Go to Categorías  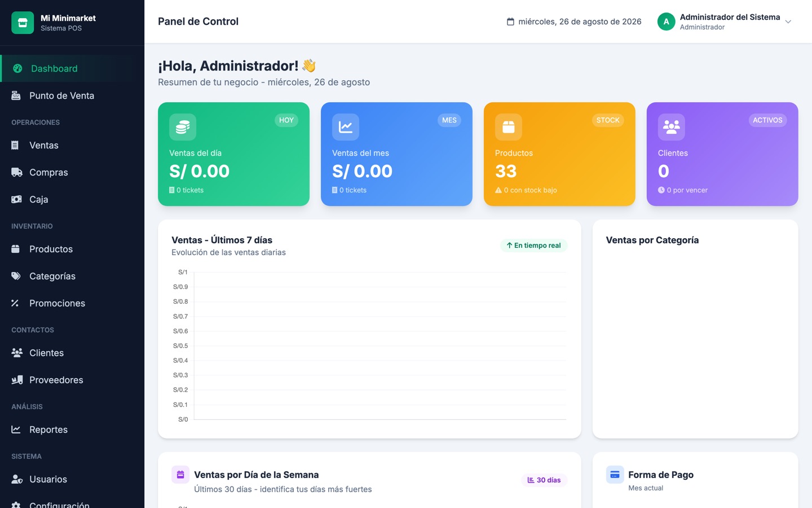coord(72,276)
